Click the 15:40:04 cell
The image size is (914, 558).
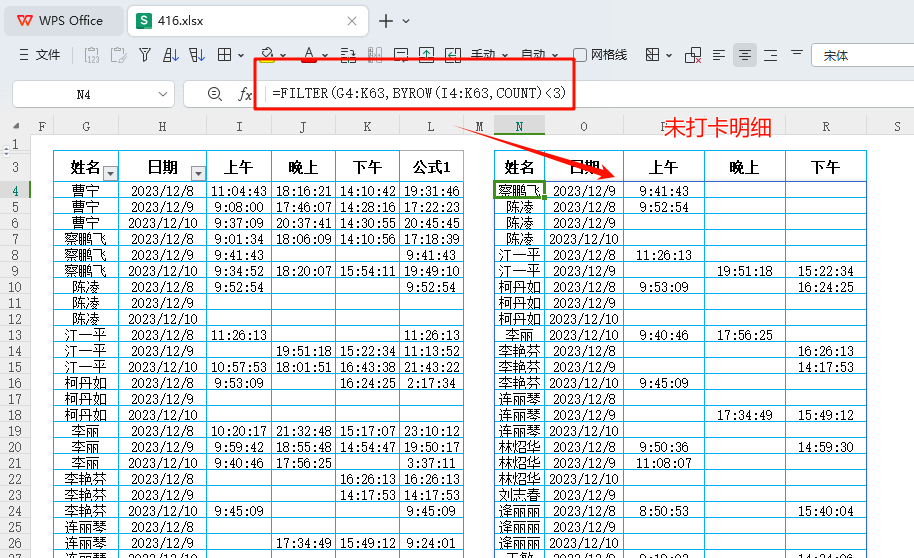(x=826, y=511)
